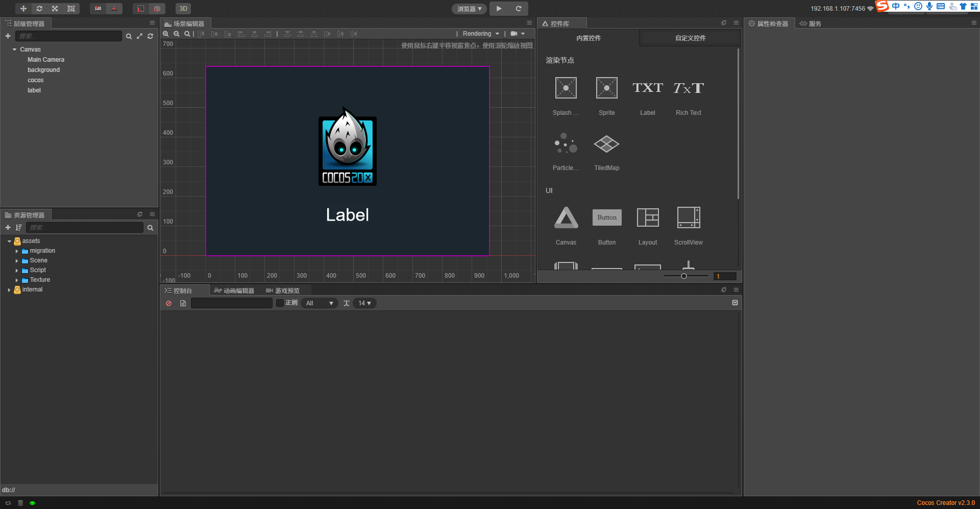This screenshot has height=509, width=980.
Task: Pick the Sprite control in node library
Action: coord(606,96)
